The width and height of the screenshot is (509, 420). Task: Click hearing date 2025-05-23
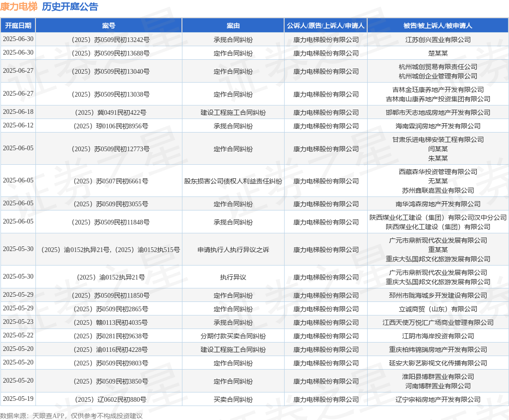pyautogui.click(x=18, y=322)
